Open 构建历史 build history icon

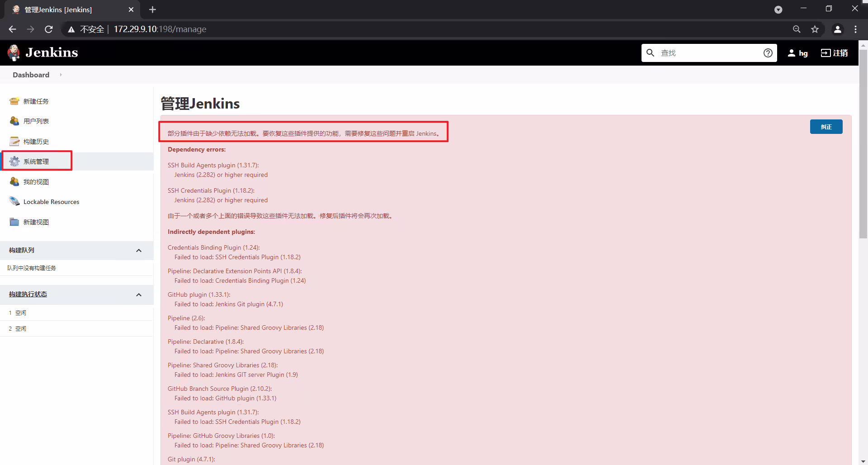14,141
